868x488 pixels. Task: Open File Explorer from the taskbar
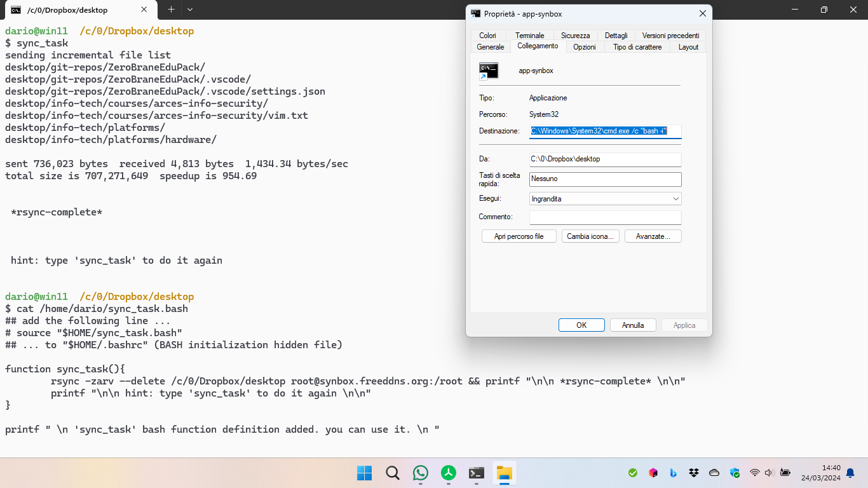click(505, 473)
